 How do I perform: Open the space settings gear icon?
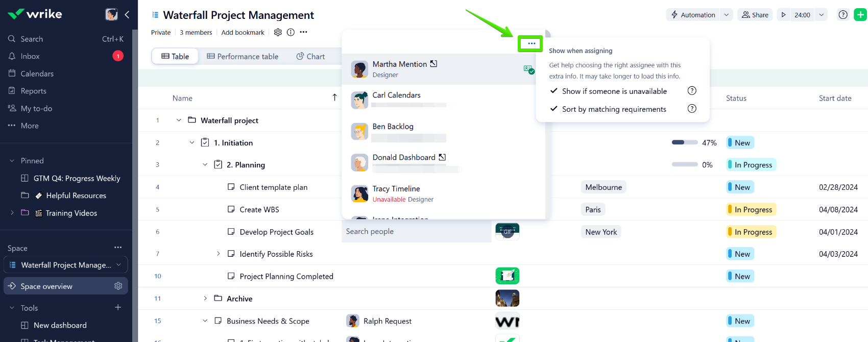coord(278,32)
